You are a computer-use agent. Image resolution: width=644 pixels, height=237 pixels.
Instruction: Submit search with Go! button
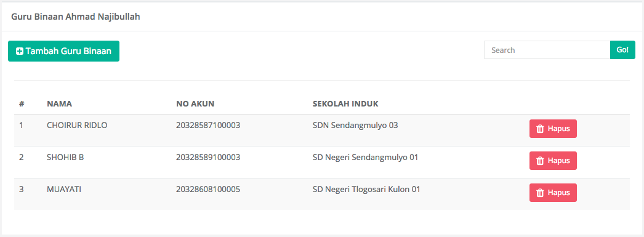(x=622, y=50)
